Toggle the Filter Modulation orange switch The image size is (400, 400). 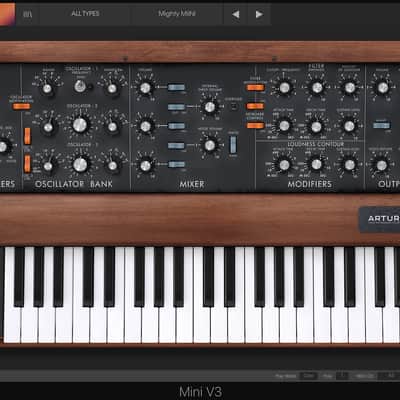click(255, 87)
